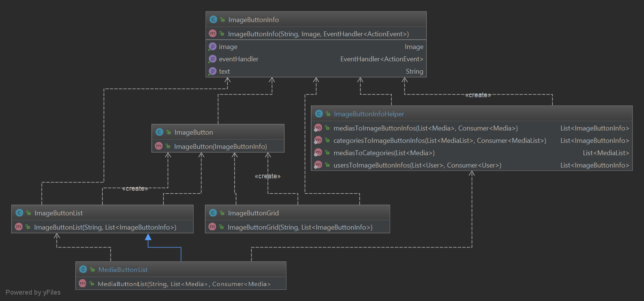Click the property icon beside text

[x=212, y=71]
